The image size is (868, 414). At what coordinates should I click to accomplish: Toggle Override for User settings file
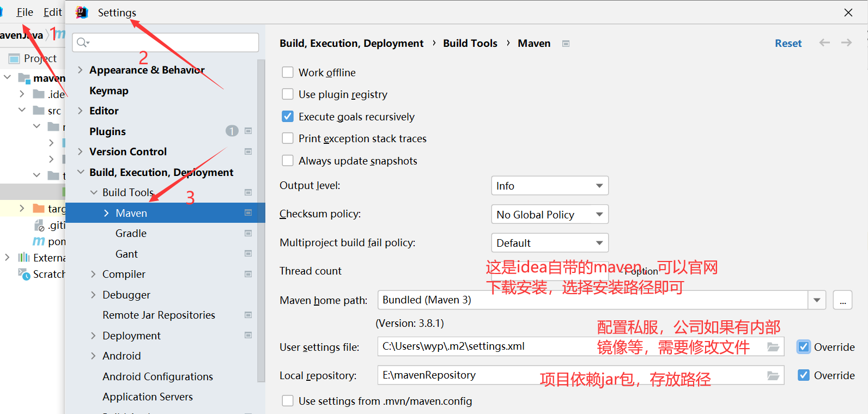click(x=804, y=346)
